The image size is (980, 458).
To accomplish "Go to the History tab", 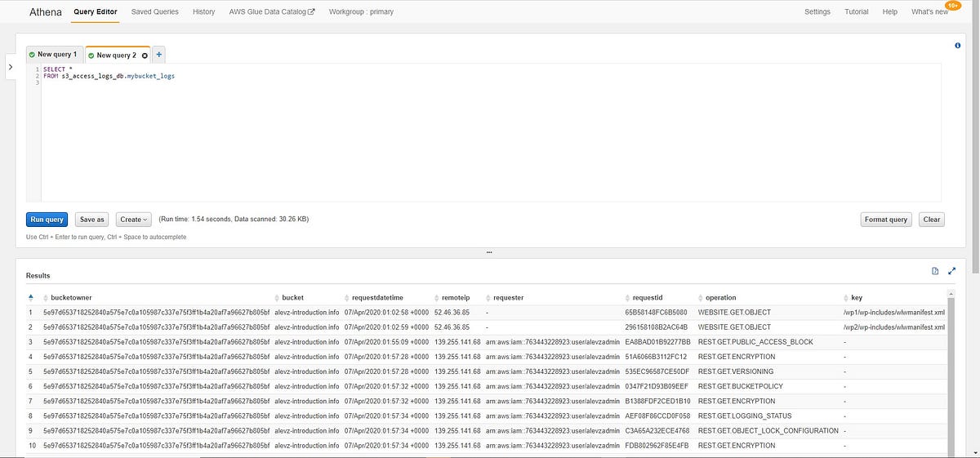I will [x=204, y=12].
